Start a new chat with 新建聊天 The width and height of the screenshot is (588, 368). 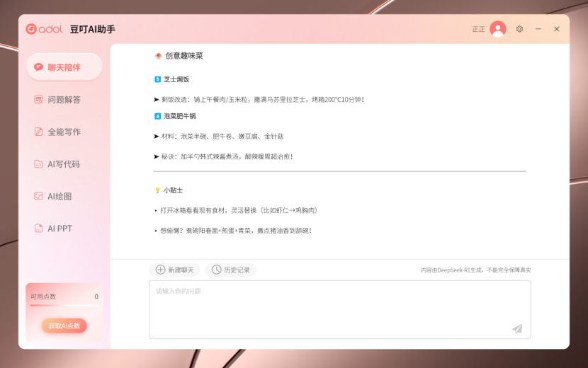point(174,270)
